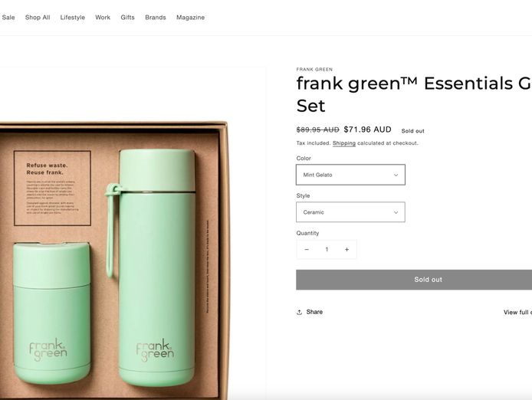
Task: Click the Share button label
Action: pyautogui.click(x=314, y=312)
